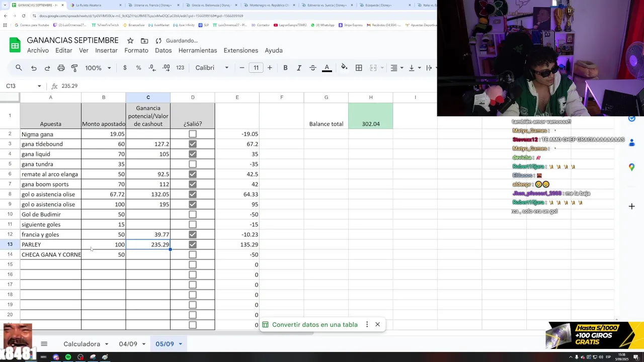Open the Datos menu
Viewport: 644px width, 362px height.
point(163,50)
